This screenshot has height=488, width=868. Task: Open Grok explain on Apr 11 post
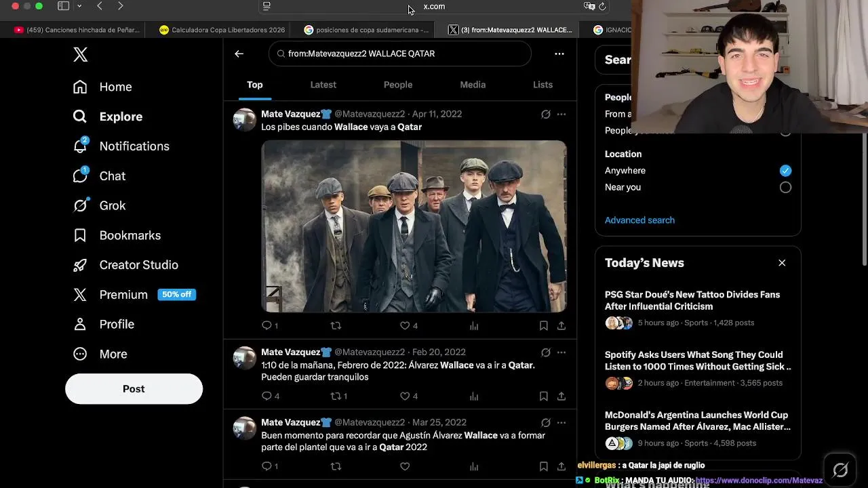pyautogui.click(x=546, y=114)
